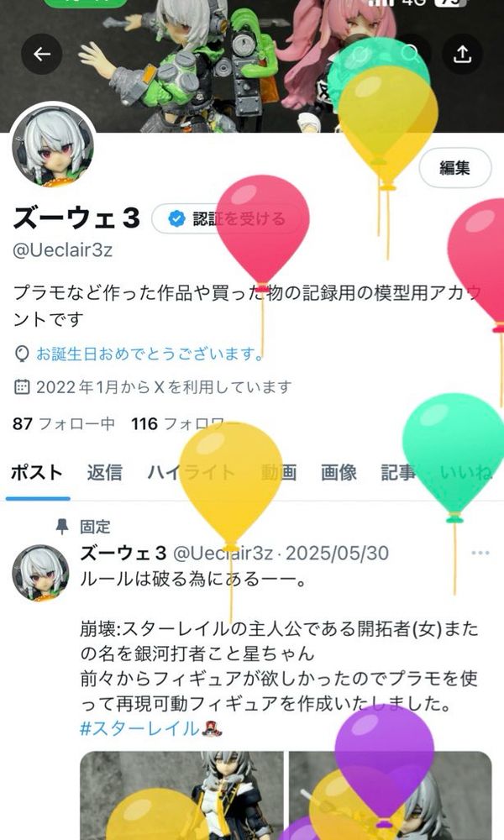Open the left photo of pinned post
504x840 pixels.
pyautogui.click(x=182, y=795)
